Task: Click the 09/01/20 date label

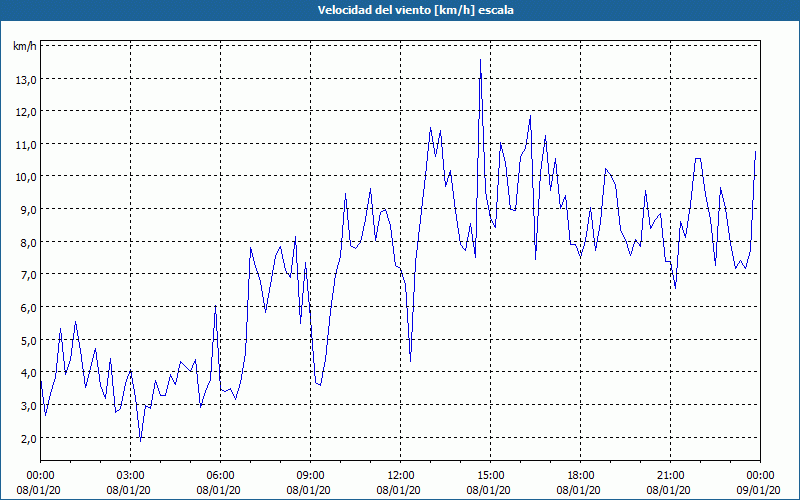Action: tap(759, 490)
